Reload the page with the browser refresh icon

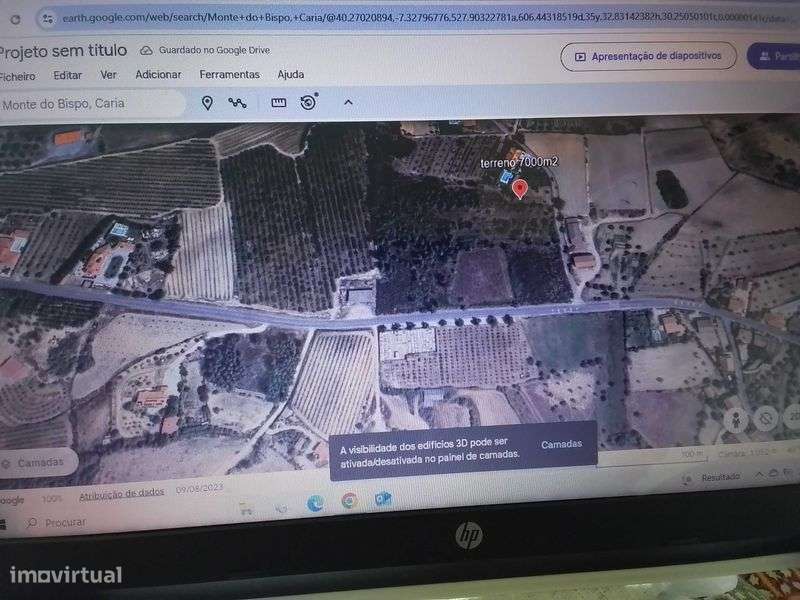(15, 19)
